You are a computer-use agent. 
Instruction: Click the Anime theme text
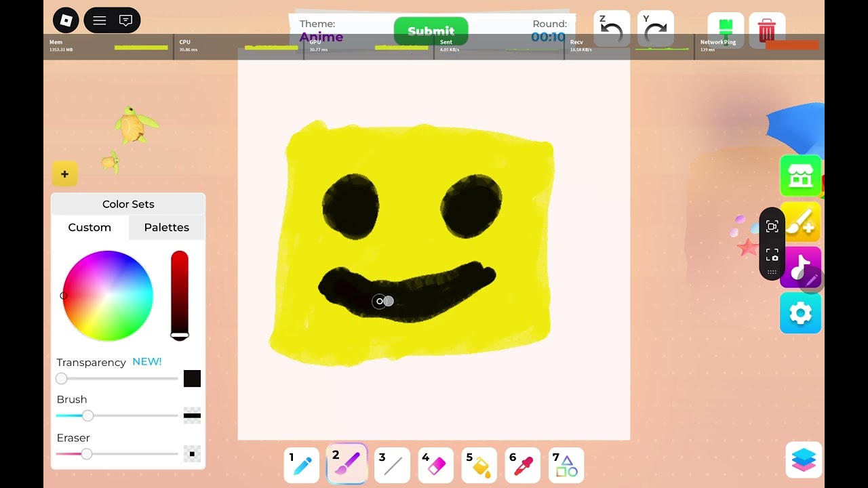pos(321,37)
